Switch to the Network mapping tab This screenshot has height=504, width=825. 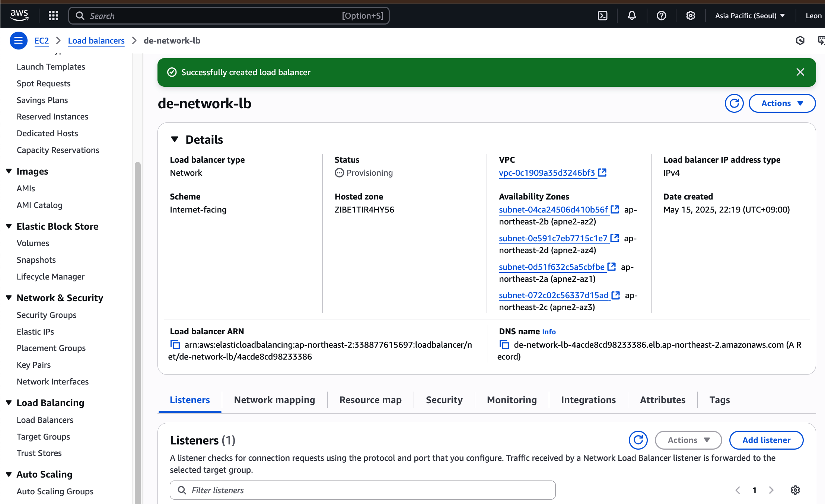point(274,400)
